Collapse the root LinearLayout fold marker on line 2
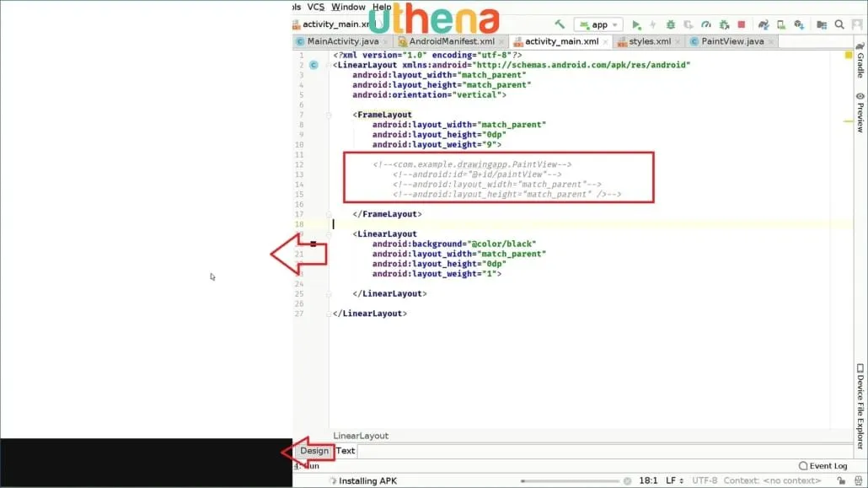 click(x=329, y=66)
